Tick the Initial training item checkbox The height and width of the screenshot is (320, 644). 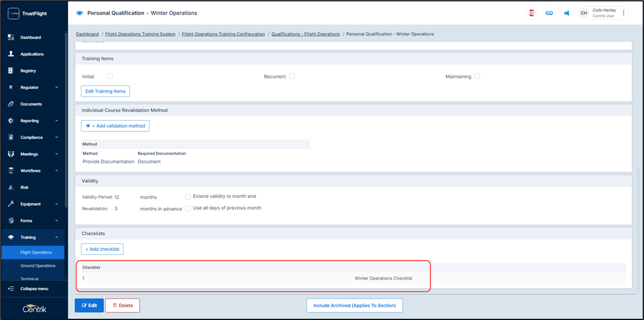coord(111,77)
